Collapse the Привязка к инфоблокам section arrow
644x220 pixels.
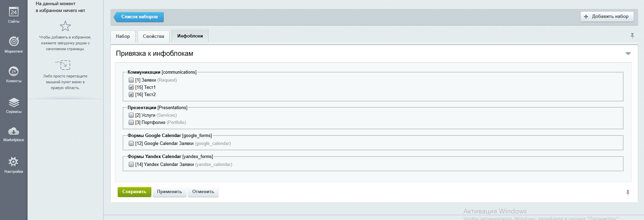[628, 54]
